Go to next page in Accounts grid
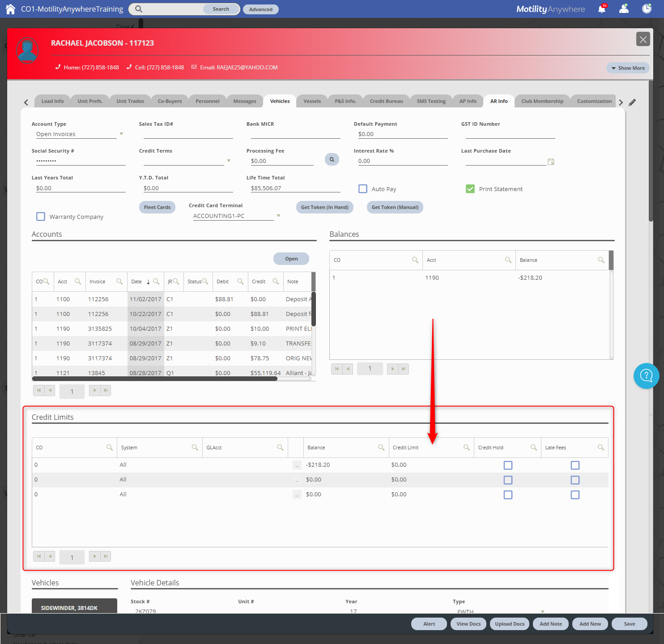Image resolution: width=664 pixels, height=644 pixels. point(94,390)
